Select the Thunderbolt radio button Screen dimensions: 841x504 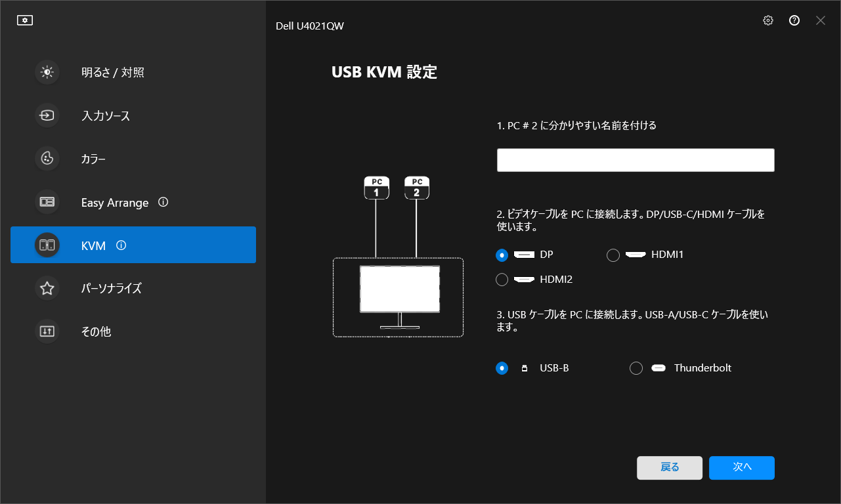click(x=636, y=368)
